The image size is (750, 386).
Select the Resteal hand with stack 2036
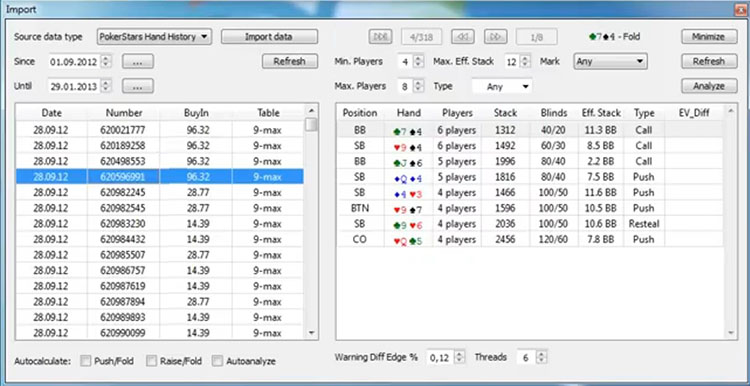pyautogui.click(x=530, y=223)
